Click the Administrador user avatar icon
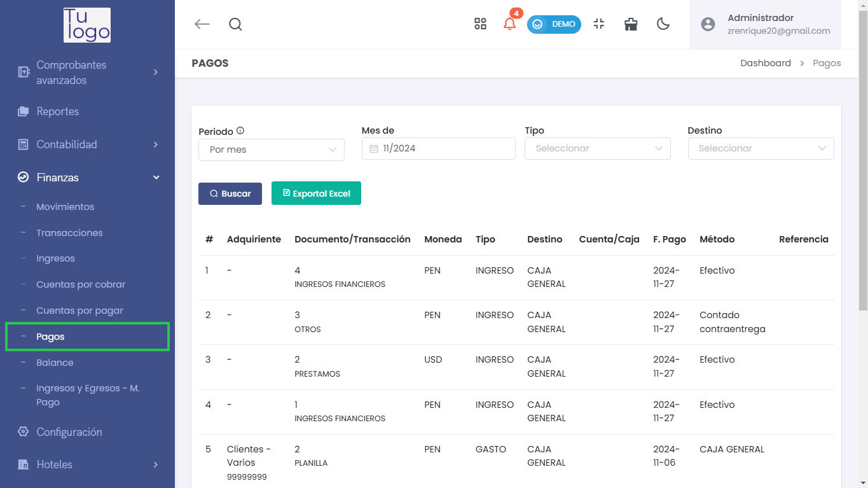Image resolution: width=868 pixels, height=488 pixels. click(708, 24)
